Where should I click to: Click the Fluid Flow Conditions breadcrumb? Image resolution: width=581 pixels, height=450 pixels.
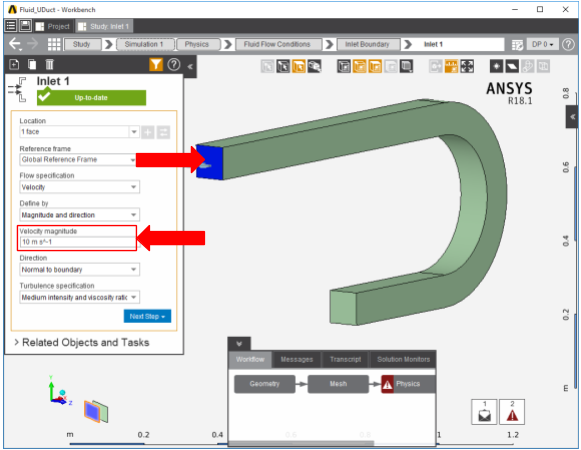point(277,44)
